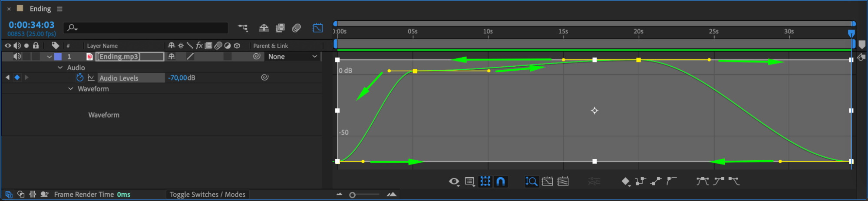This screenshot has width=868, height=201.
Task: Go to next Audio Levels keyframe
Action: click(x=26, y=78)
